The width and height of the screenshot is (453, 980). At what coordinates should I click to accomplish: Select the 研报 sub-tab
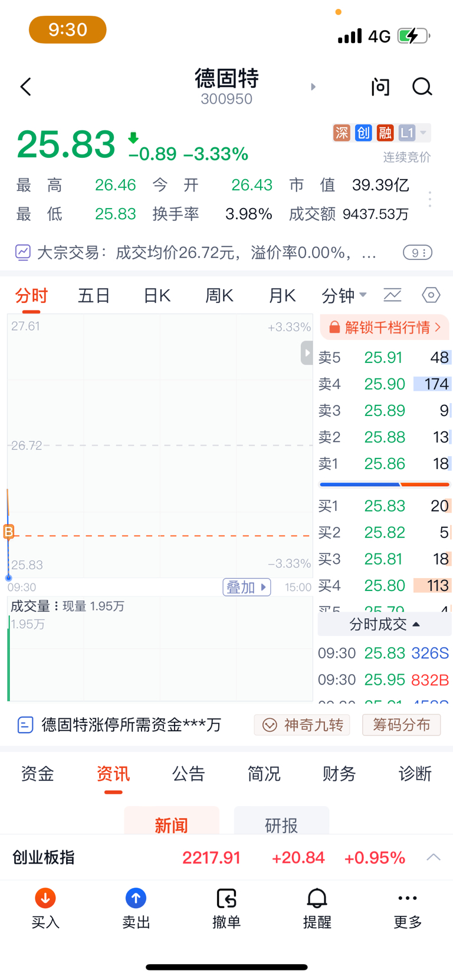[x=281, y=821]
